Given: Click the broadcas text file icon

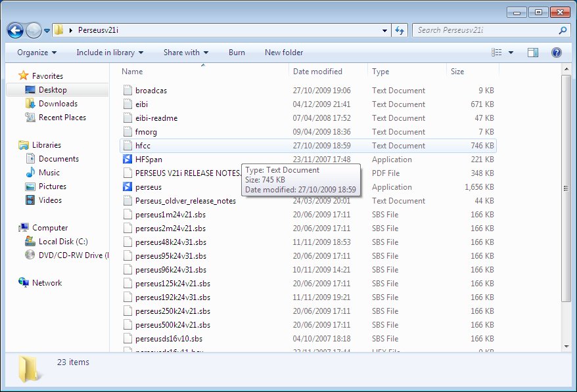Looking at the screenshot, I should click(127, 91).
